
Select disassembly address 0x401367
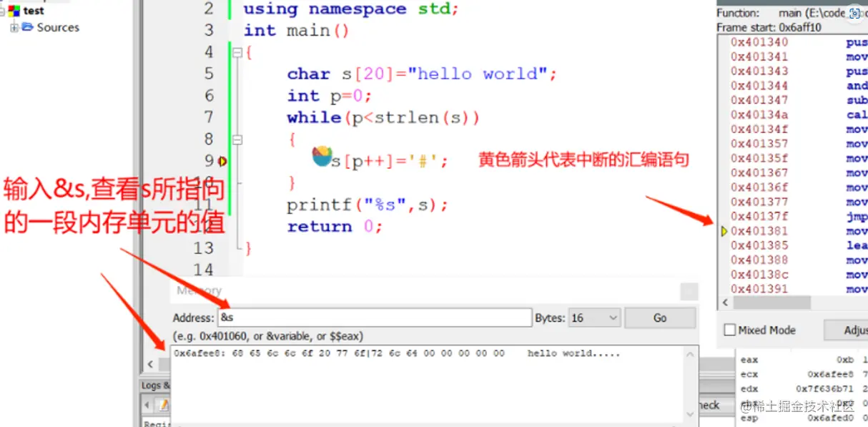(x=759, y=172)
